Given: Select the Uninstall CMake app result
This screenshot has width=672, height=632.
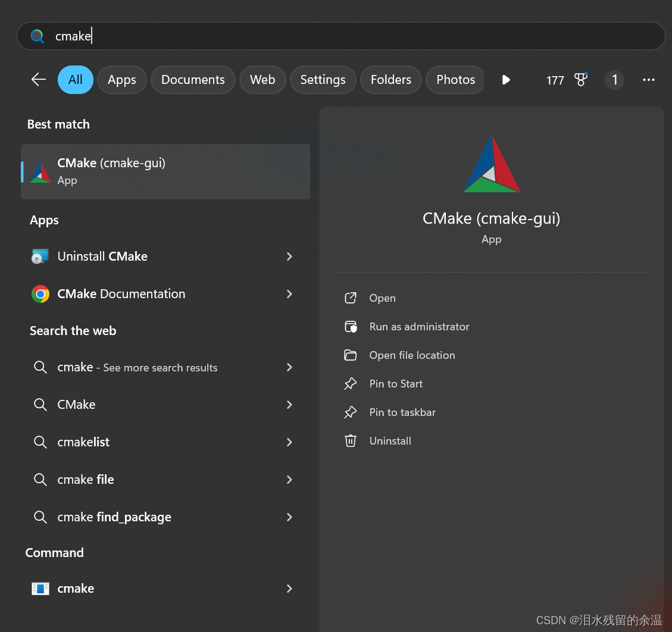Looking at the screenshot, I should (x=165, y=256).
